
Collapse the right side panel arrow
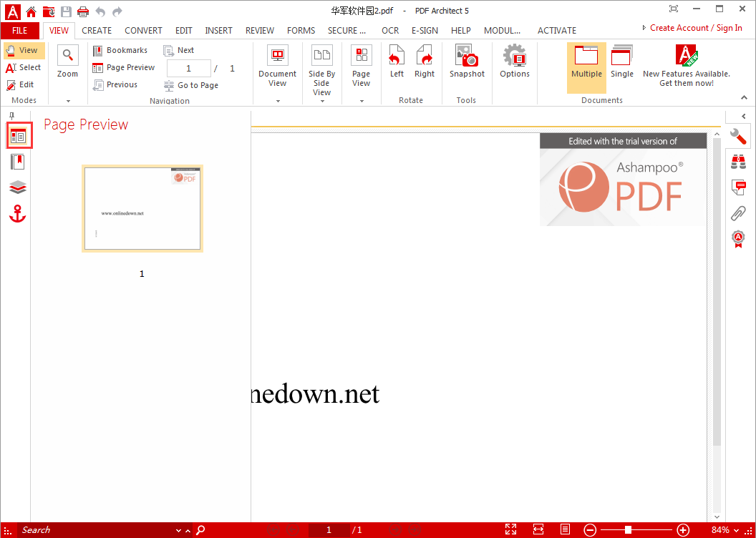click(743, 116)
